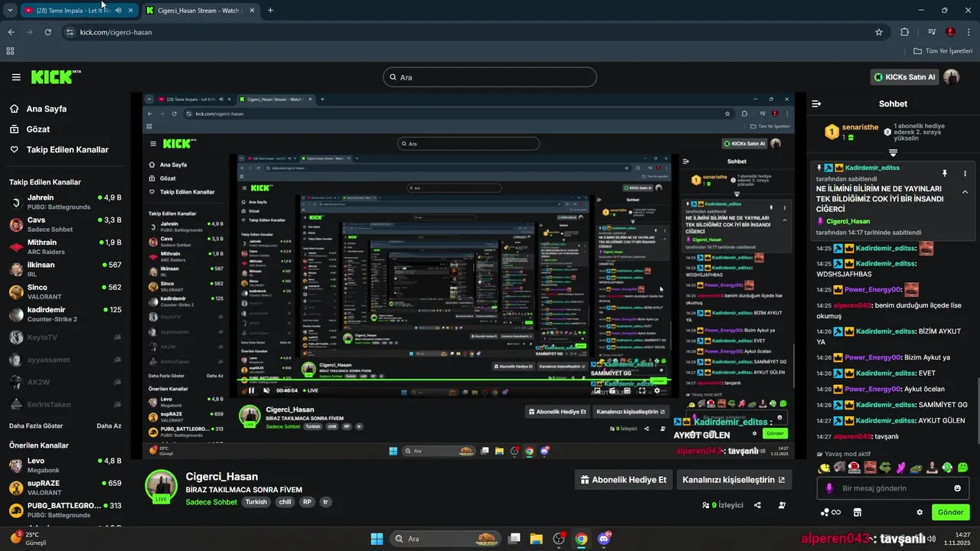This screenshot has width=980, height=551.
Task: Open chat settings gear icon
Action: coord(920,512)
